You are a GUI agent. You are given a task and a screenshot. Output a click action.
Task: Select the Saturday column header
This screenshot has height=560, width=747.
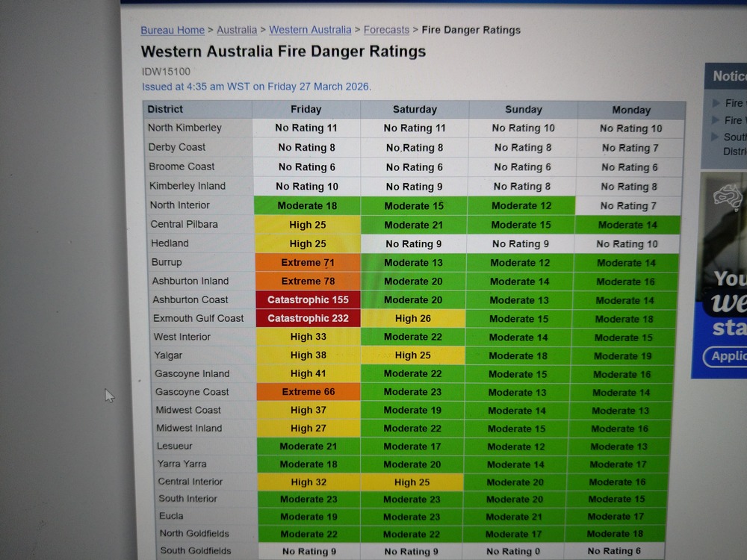click(x=415, y=109)
